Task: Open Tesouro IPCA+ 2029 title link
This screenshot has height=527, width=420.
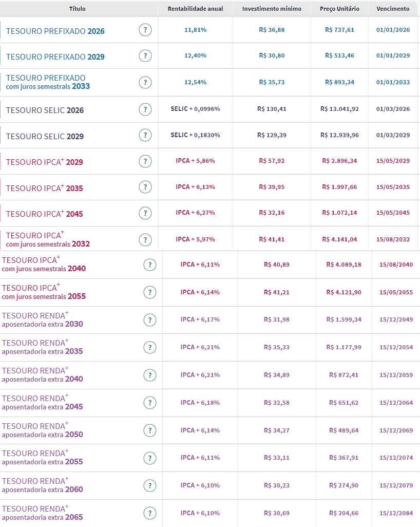Action: pos(44,162)
